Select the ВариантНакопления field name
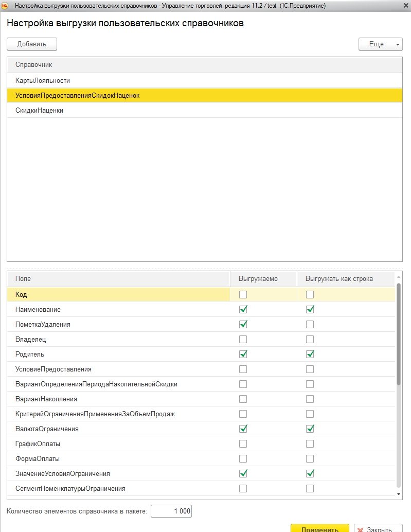 46,399
